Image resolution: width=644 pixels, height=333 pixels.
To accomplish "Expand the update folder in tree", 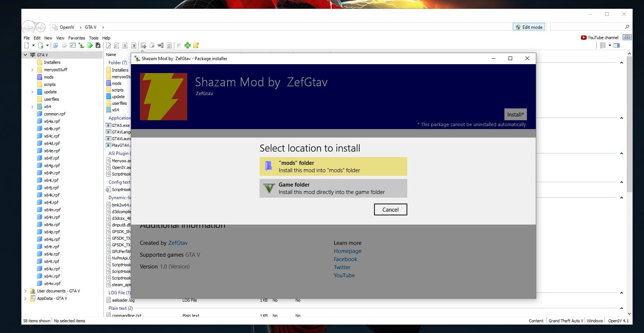I will (x=32, y=92).
